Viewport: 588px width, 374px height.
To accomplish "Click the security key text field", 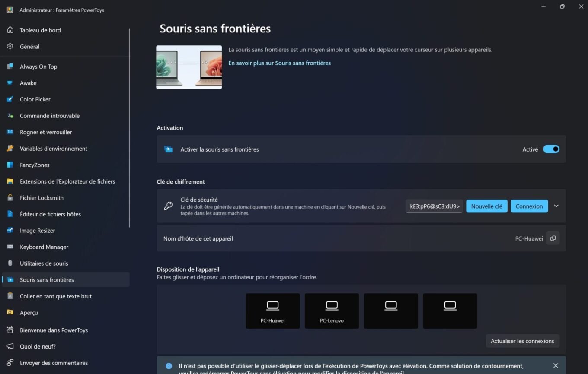I will pos(434,206).
